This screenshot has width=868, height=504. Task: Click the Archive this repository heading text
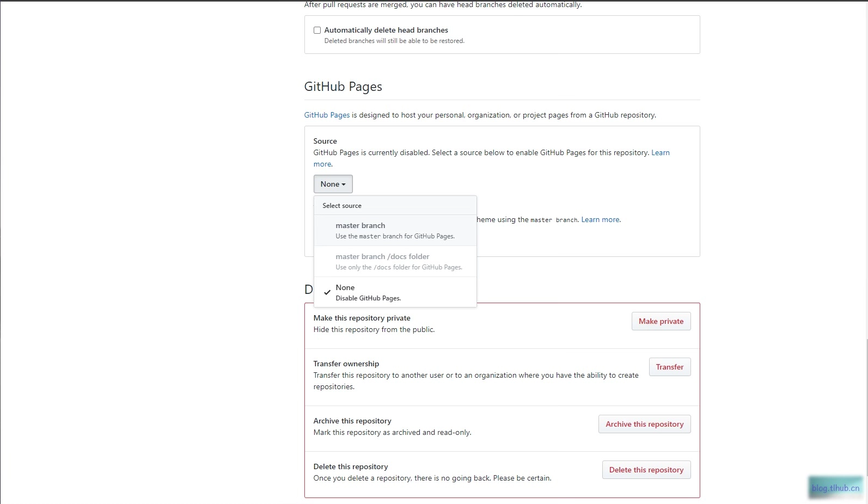tap(352, 421)
